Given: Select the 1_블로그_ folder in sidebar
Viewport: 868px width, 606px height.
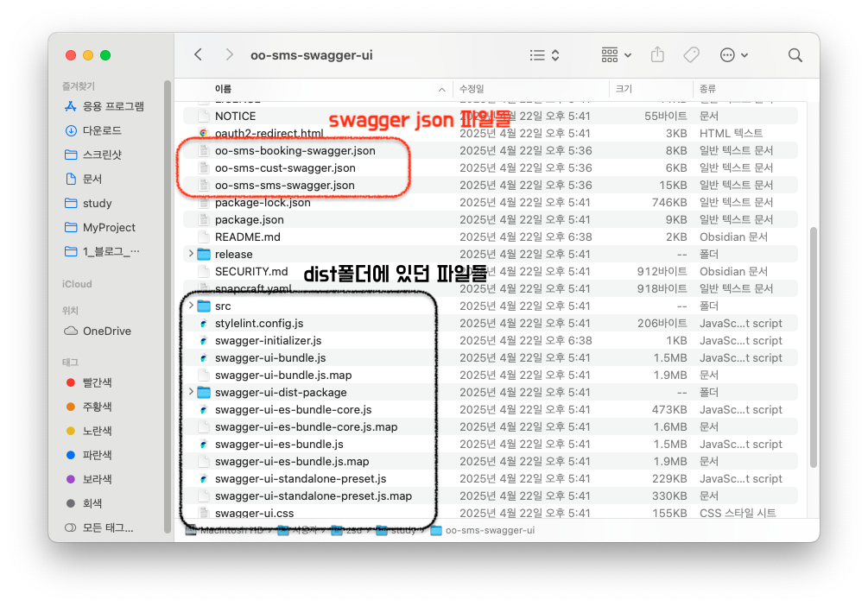Looking at the screenshot, I should pyautogui.click(x=102, y=251).
